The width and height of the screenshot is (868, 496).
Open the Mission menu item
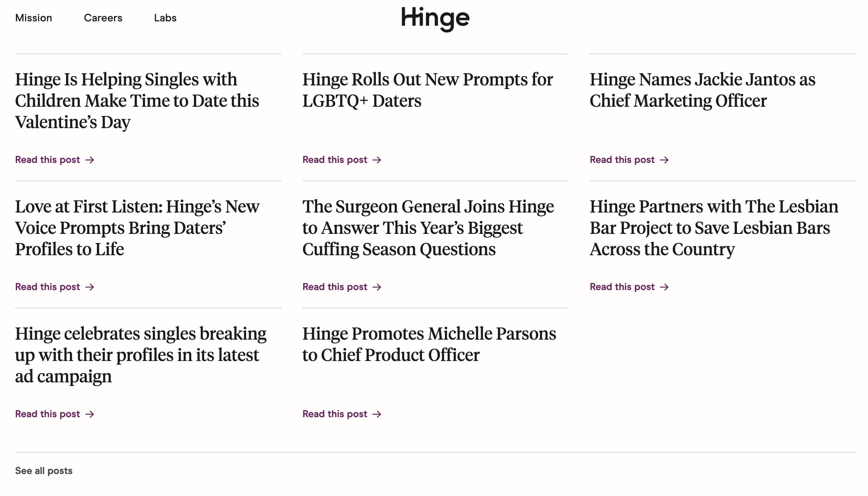tap(34, 18)
